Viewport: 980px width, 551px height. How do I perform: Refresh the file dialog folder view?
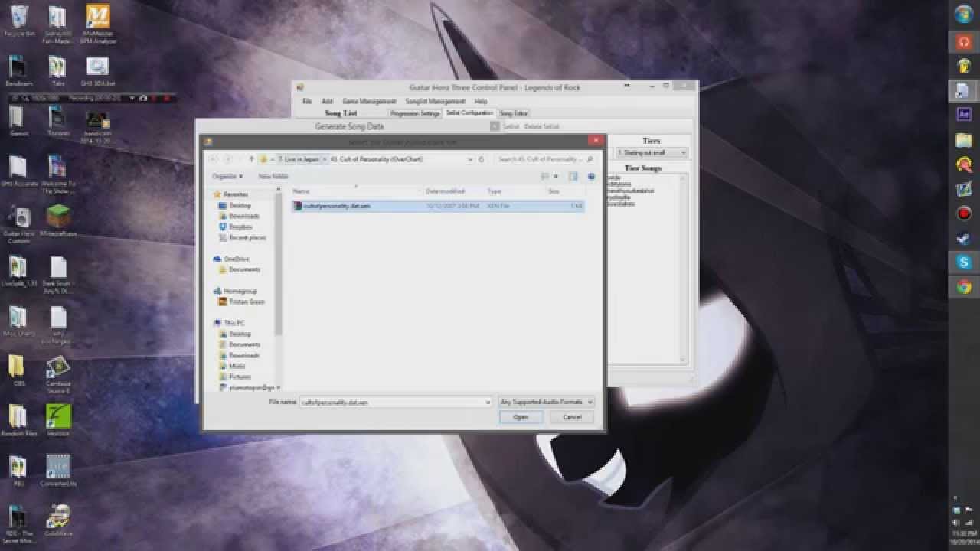(481, 159)
